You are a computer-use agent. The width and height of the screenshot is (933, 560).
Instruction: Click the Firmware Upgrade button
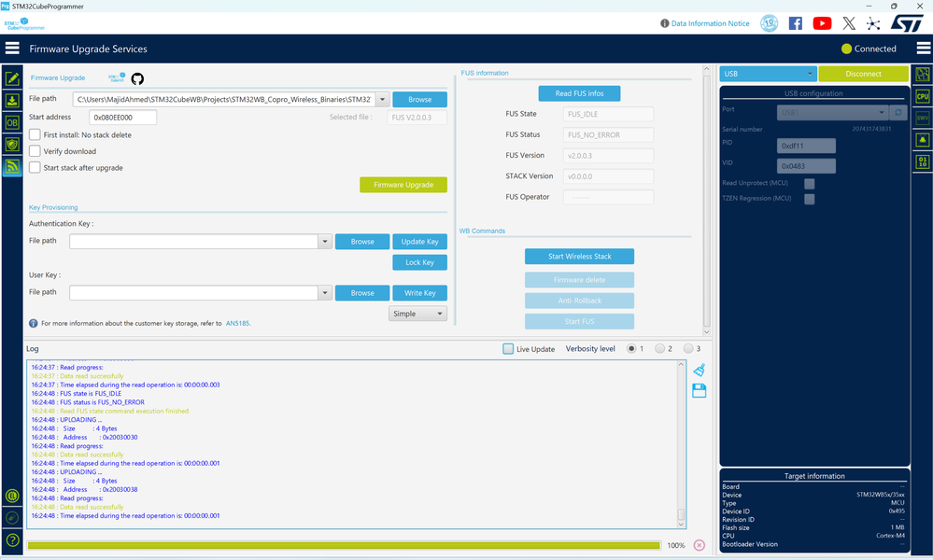point(403,185)
